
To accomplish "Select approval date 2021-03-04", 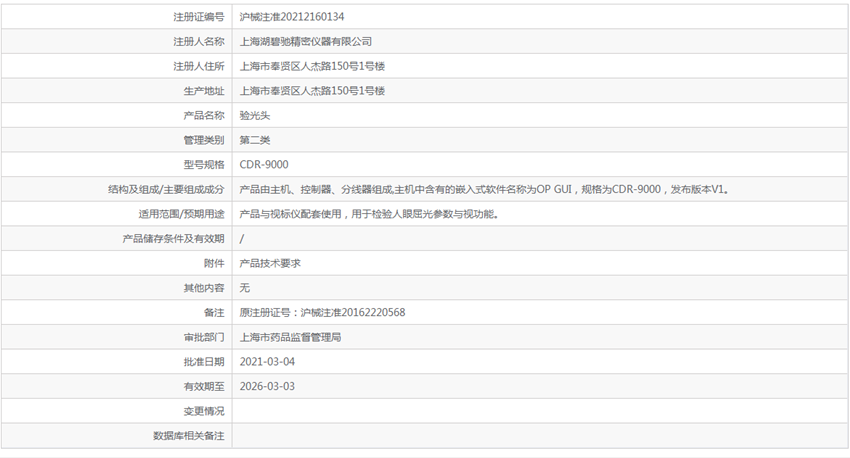I will point(267,362).
